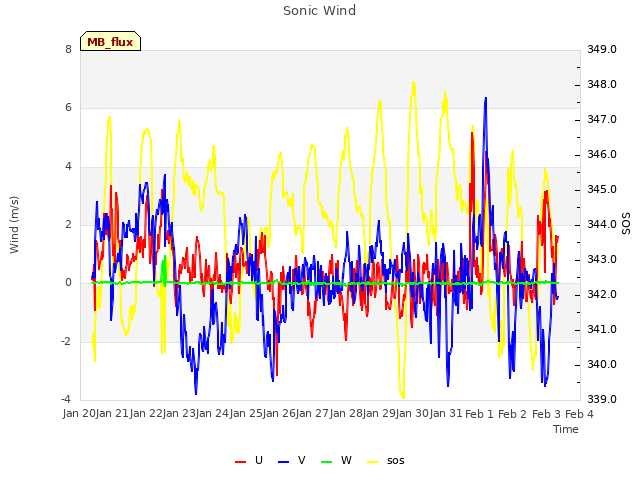This screenshot has width=640, height=480.
Task: Click the Feb 4 date tick label
Action: tap(579, 414)
